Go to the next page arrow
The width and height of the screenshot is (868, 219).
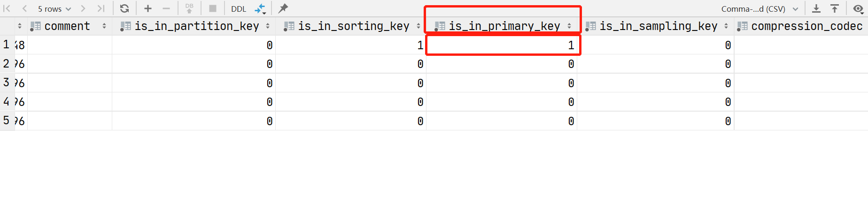[83, 8]
